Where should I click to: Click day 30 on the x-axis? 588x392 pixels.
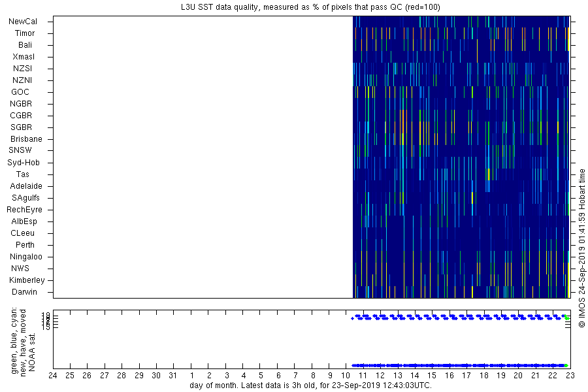click(156, 376)
